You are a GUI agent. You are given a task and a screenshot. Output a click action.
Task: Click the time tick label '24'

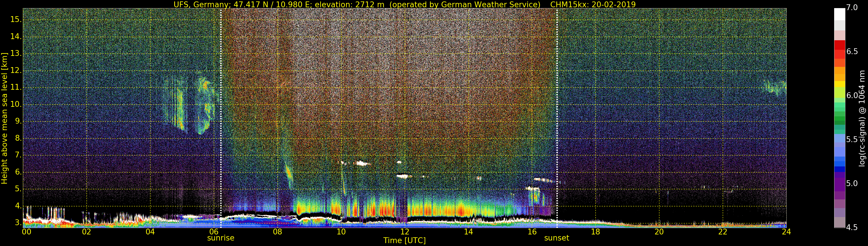click(x=786, y=232)
